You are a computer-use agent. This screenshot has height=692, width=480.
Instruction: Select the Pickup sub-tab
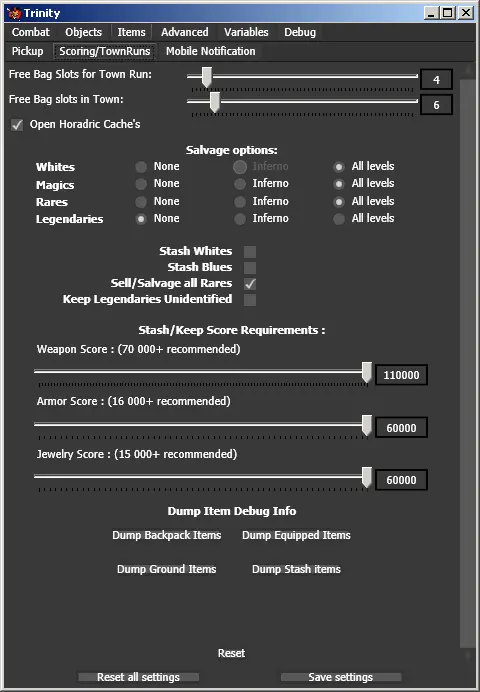point(27,51)
